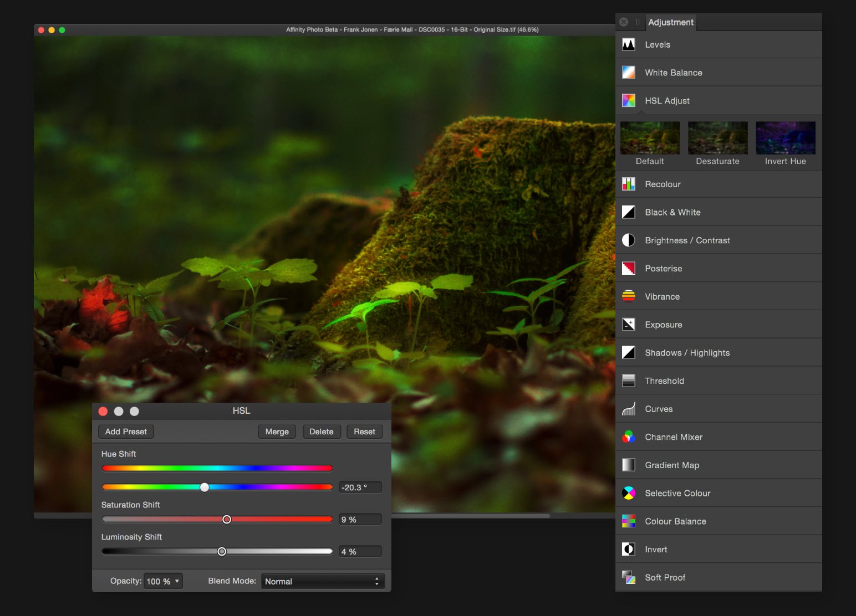Choose the Curves adjustment icon
Screen dimensions: 856x616
pyautogui.click(x=628, y=409)
